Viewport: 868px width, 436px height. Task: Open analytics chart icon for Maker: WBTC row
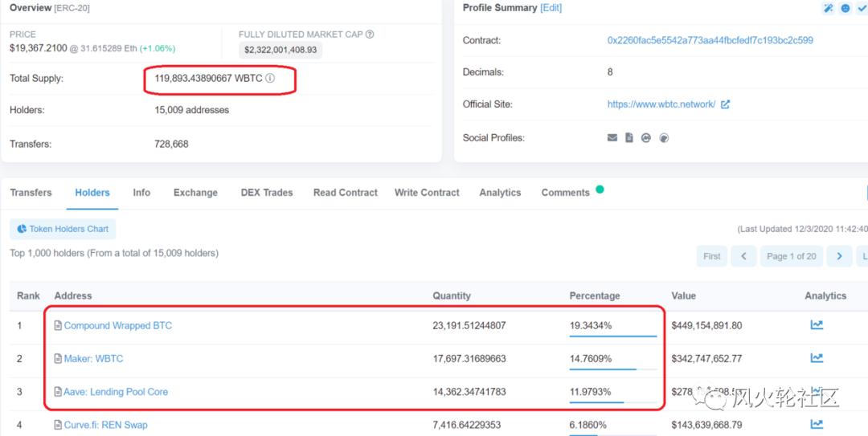(817, 358)
